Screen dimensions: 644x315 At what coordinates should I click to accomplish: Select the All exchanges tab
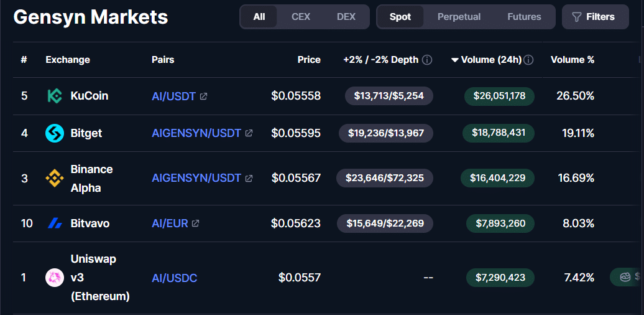(259, 17)
